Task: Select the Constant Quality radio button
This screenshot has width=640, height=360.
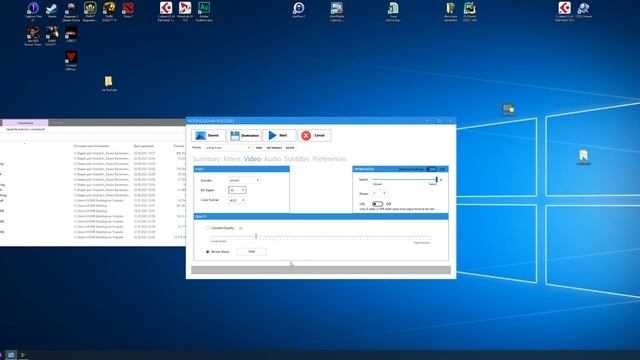Action: tap(207, 228)
